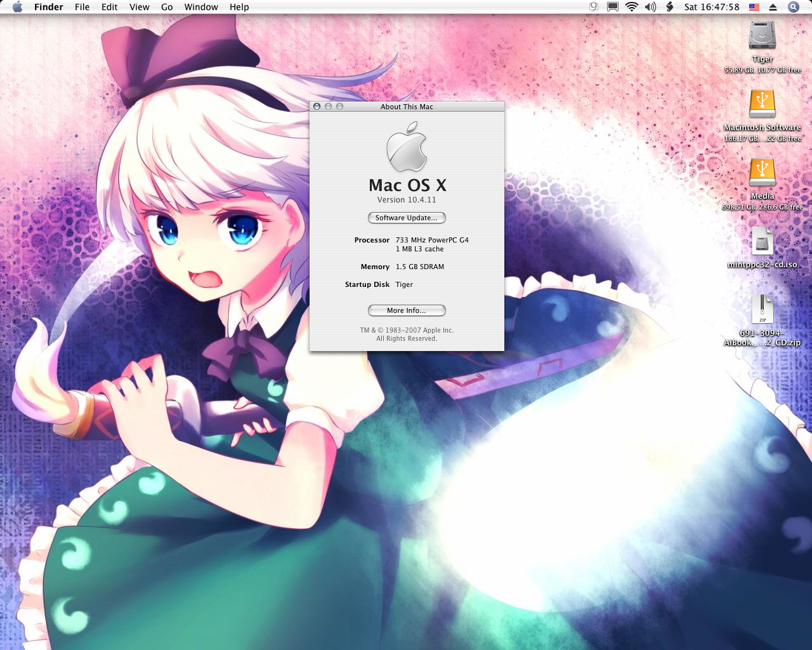Click the grayed menu bar icon left of Displays

[594, 7]
